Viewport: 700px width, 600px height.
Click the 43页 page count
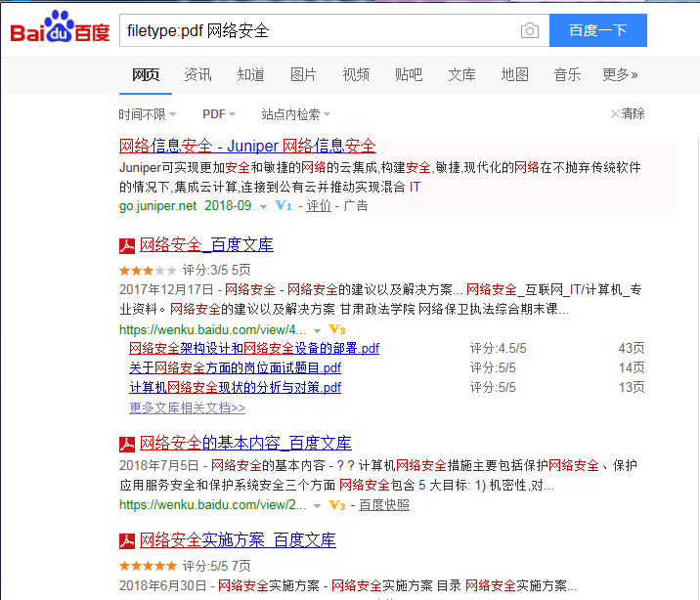(632, 349)
